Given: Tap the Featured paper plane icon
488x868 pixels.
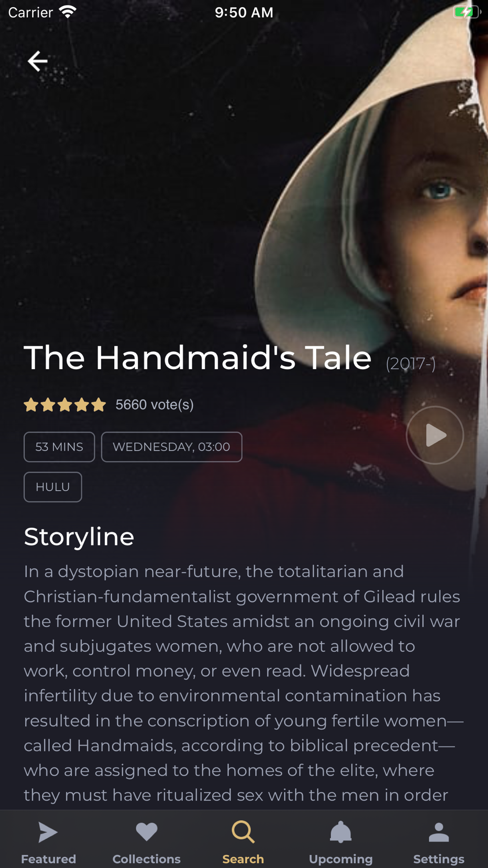Looking at the screenshot, I should click(x=48, y=832).
